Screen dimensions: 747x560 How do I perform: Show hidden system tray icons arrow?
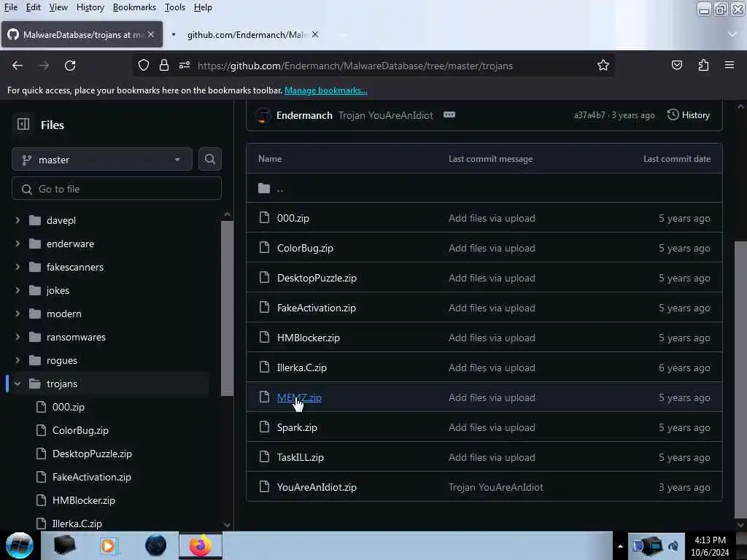point(620,546)
